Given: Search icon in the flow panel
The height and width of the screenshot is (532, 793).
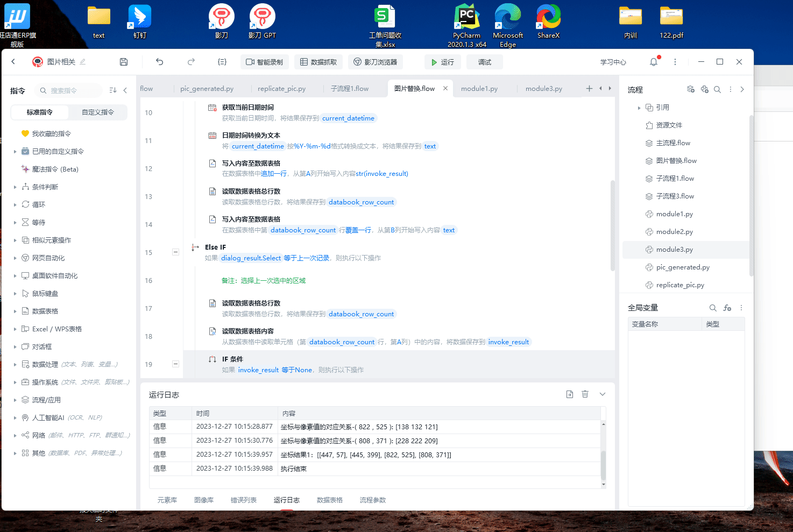Looking at the screenshot, I should [x=717, y=89].
